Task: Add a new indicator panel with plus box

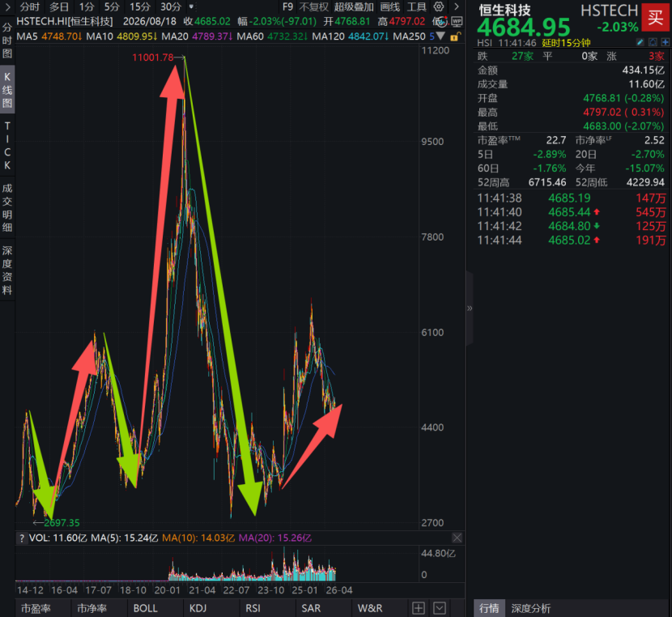Action: tap(419, 608)
